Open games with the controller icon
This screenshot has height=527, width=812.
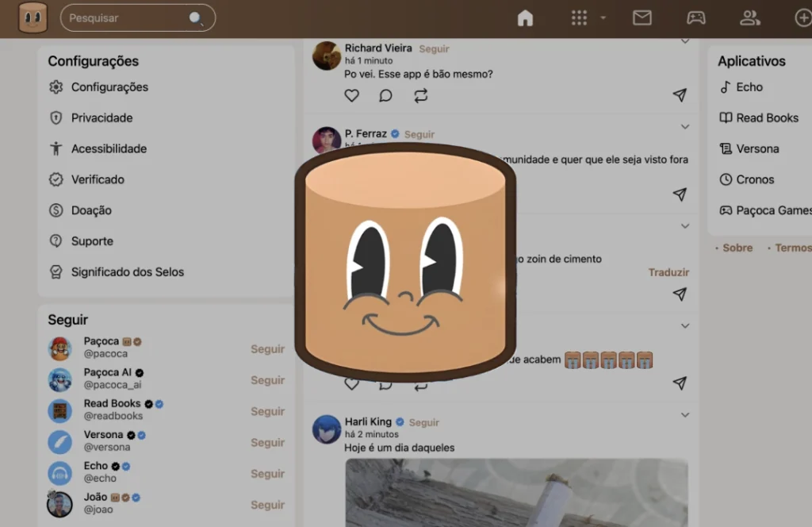point(696,17)
